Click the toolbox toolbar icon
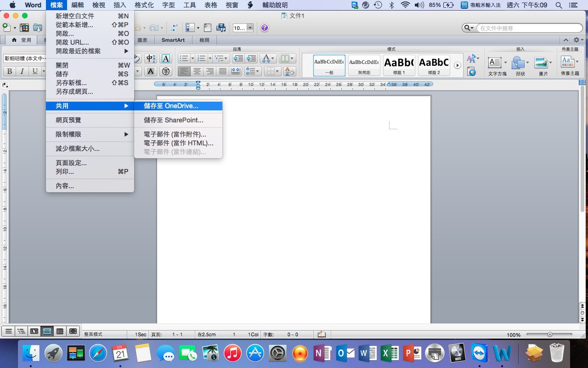This screenshot has height=368, width=588. [208, 28]
